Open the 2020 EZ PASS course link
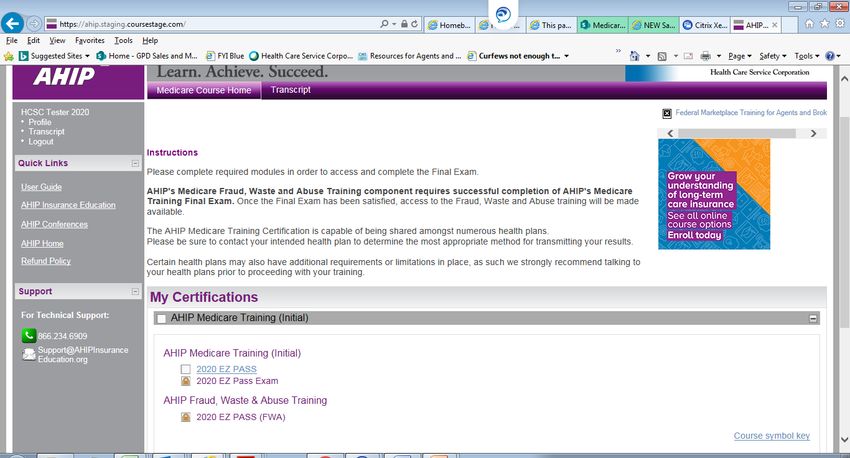 point(227,369)
